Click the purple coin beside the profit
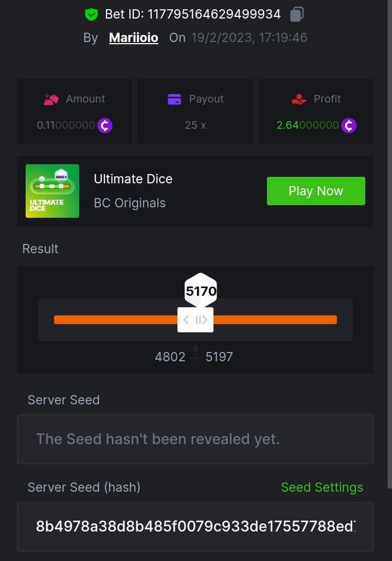Viewport: 392px width, 561px height. (x=348, y=126)
